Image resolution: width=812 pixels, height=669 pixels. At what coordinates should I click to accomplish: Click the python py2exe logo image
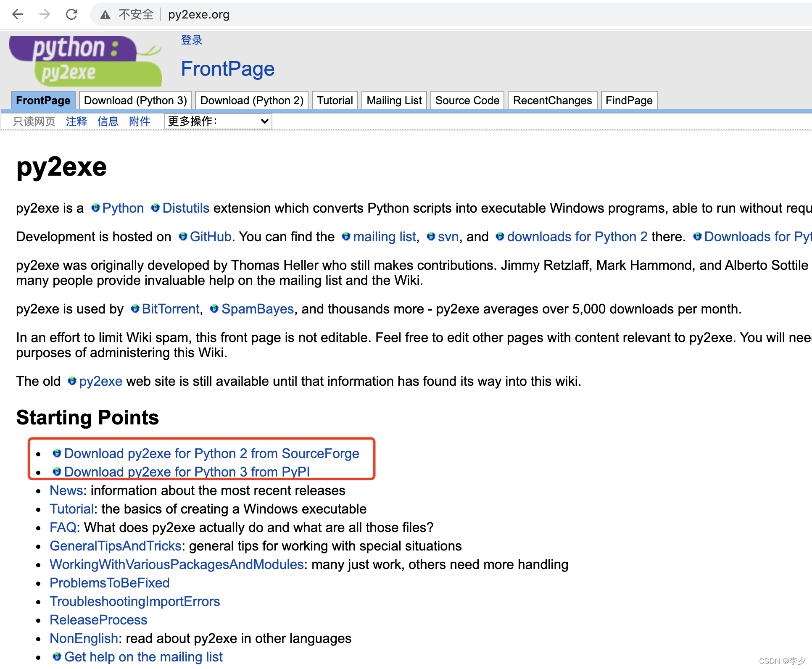tap(86, 61)
